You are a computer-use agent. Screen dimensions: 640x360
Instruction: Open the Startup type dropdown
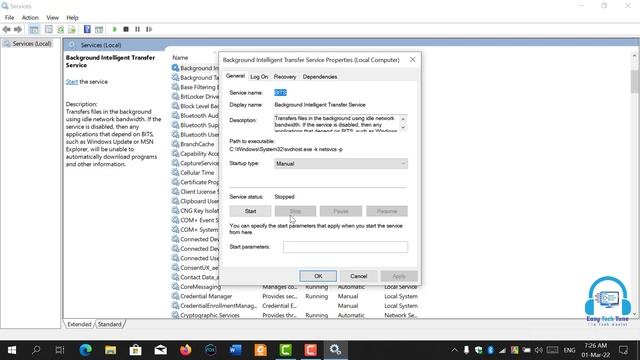pyautogui.click(x=341, y=164)
